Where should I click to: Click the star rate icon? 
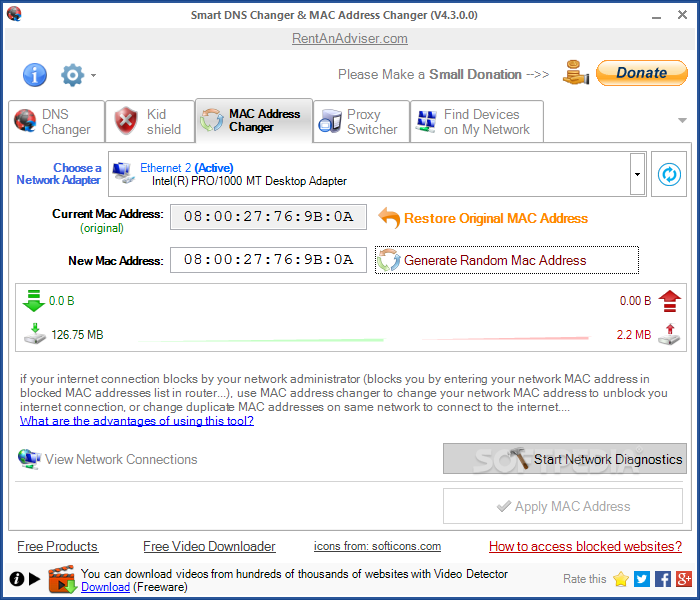621,579
